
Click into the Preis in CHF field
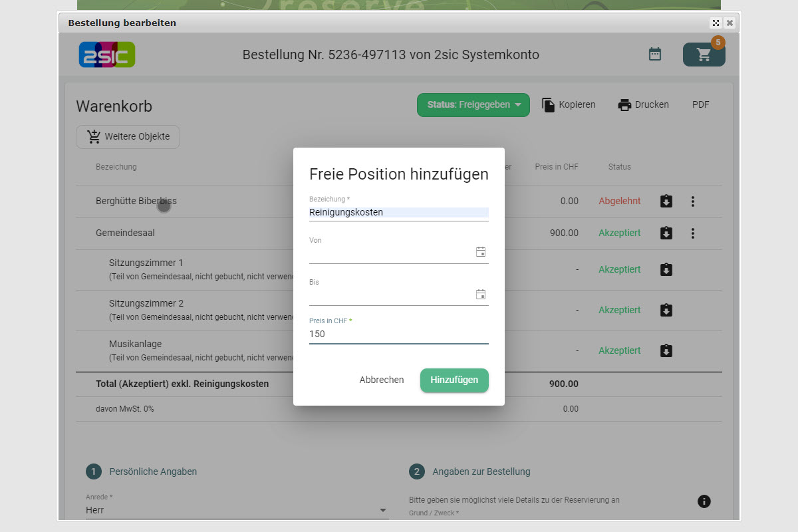coord(398,334)
